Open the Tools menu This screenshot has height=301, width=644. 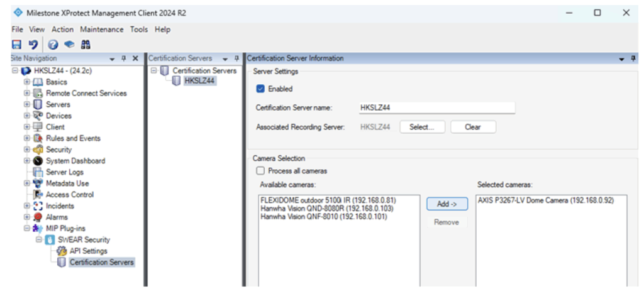tap(139, 30)
